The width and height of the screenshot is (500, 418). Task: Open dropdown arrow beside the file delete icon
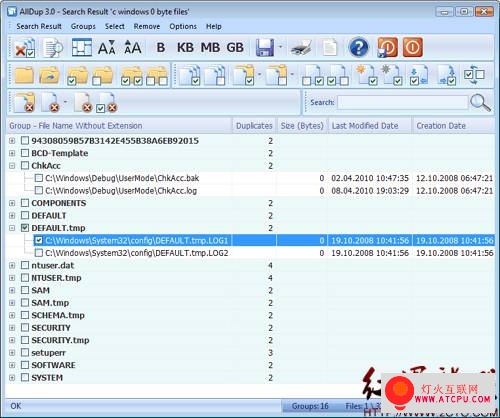coord(65,101)
